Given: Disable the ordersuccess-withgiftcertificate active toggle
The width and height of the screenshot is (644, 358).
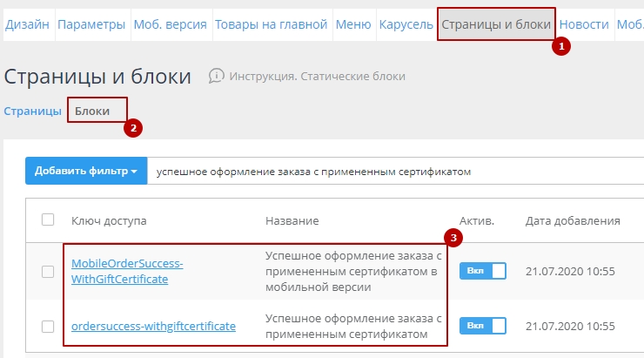Looking at the screenshot, I should pos(482,326).
